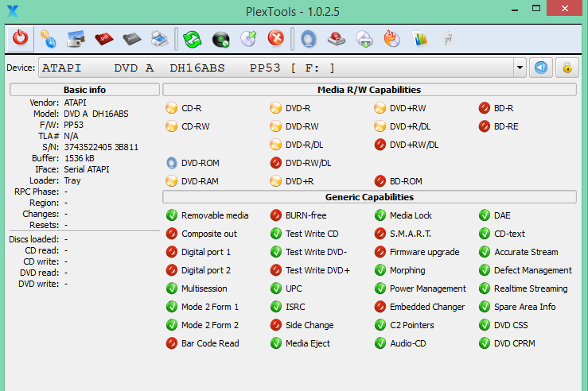Open settings via the blue gears icon
588x391 pixels.
pos(48,39)
